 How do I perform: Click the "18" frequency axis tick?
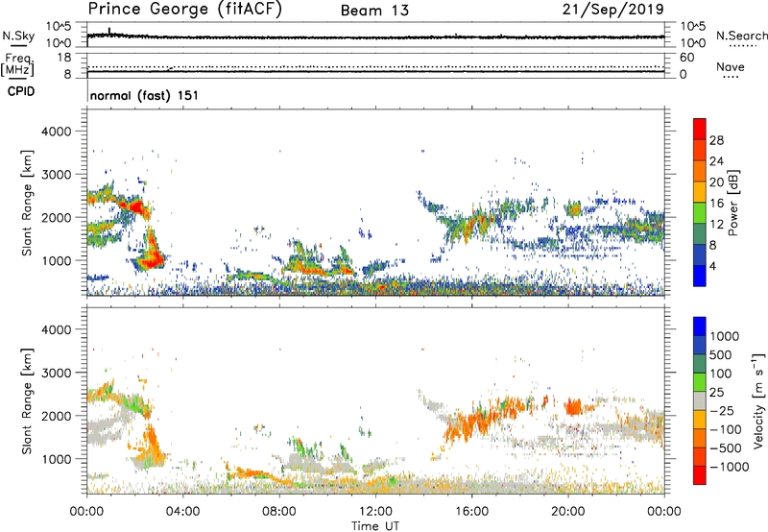64,58
